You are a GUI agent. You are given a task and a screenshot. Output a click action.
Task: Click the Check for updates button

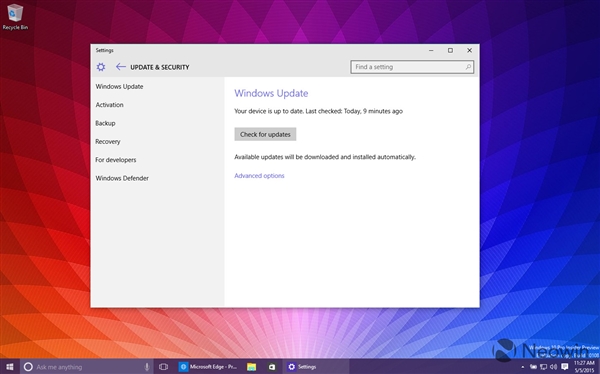(265, 134)
